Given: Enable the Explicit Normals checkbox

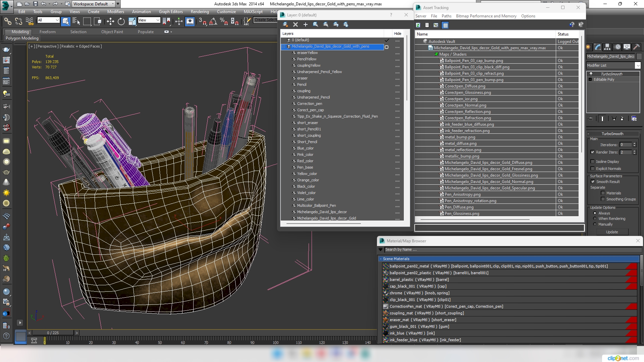Looking at the screenshot, I should click(x=593, y=169).
